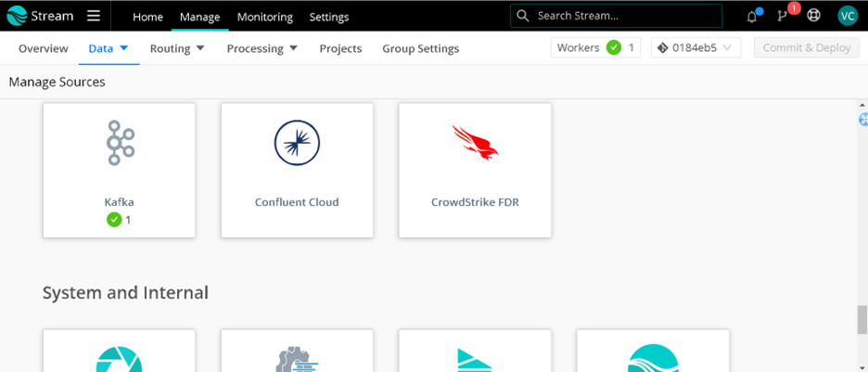Click the Kafka source icon
The image size is (868, 372).
[121, 142]
